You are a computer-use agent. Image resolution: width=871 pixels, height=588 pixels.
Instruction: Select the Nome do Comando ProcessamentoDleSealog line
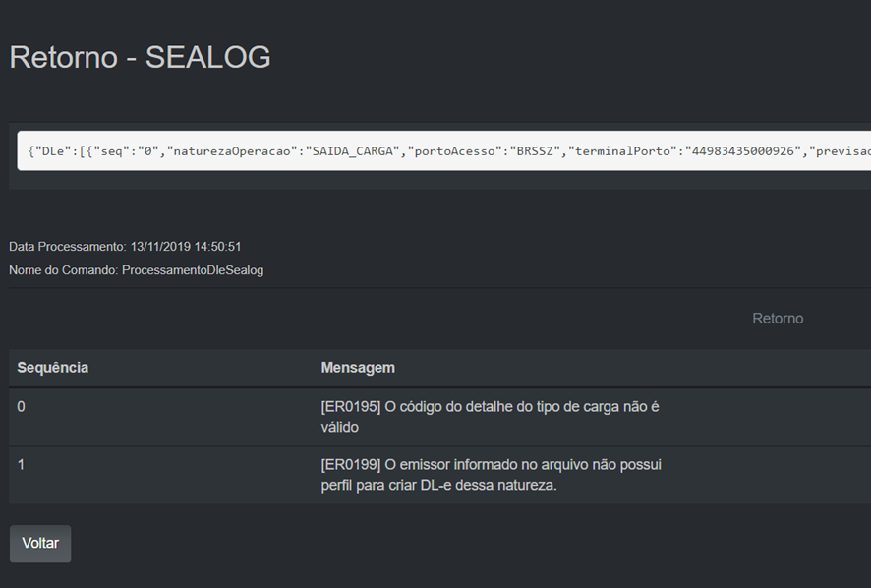coord(136,270)
